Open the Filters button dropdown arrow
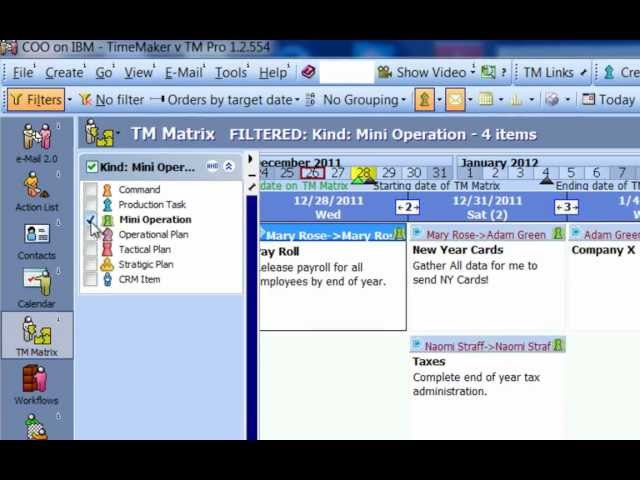 pos(70,100)
